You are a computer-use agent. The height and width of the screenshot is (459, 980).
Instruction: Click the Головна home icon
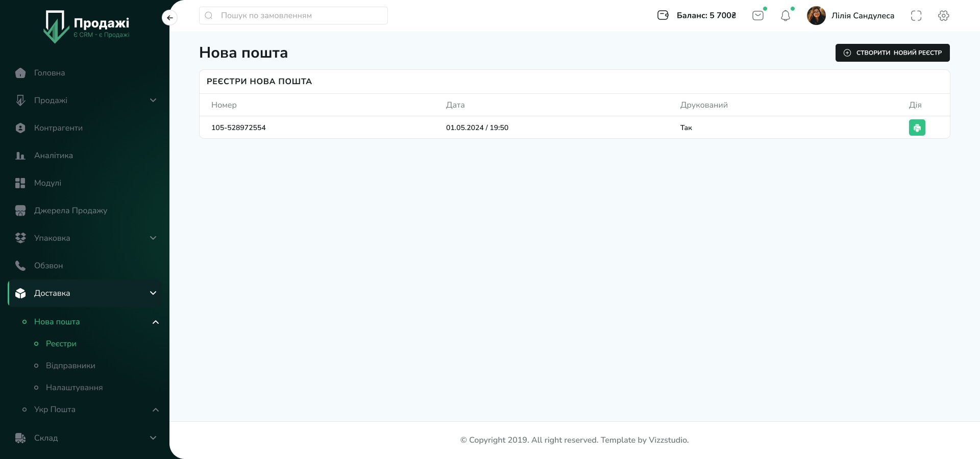click(x=20, y=73)
